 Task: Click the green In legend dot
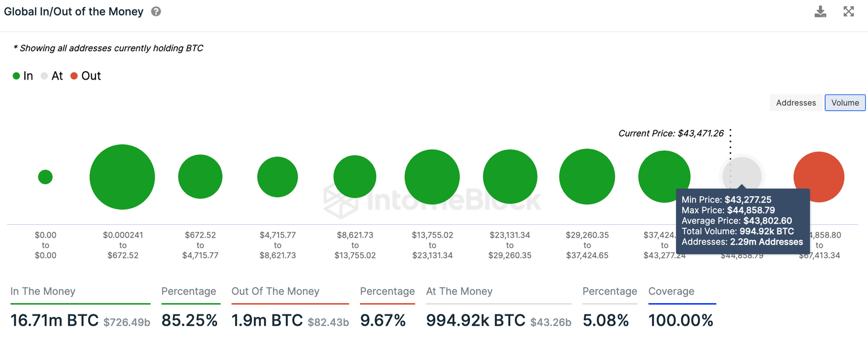[16, 76]
